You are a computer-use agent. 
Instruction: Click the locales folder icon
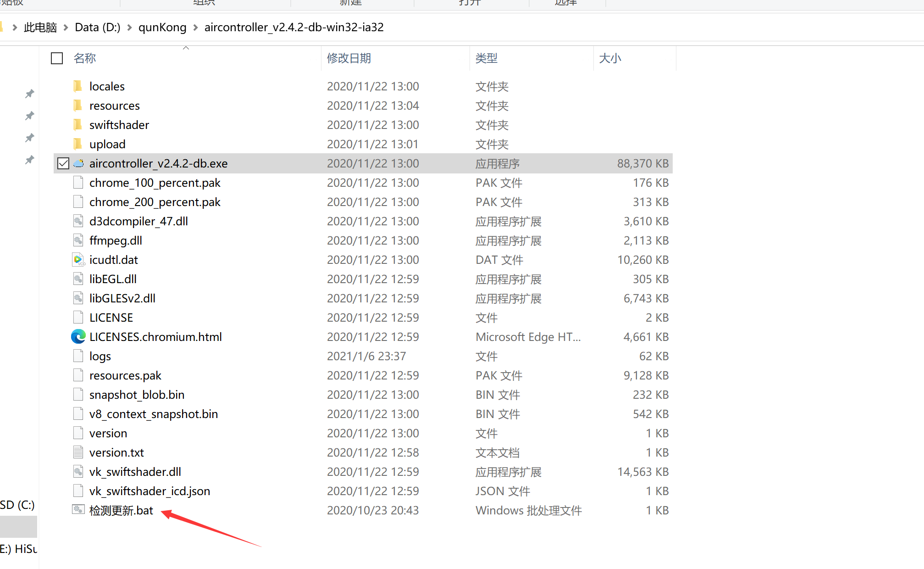click(78, 86)
